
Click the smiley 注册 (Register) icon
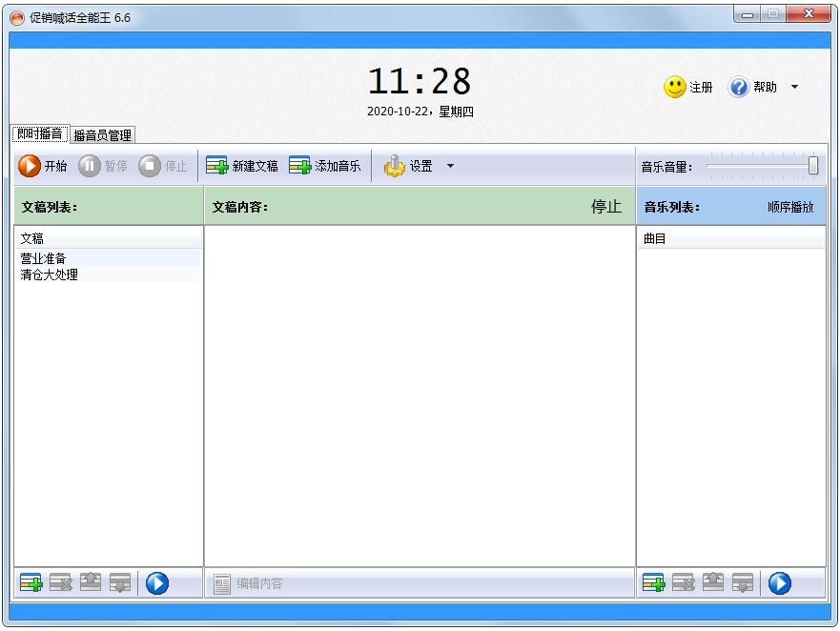tap(675, 87)
